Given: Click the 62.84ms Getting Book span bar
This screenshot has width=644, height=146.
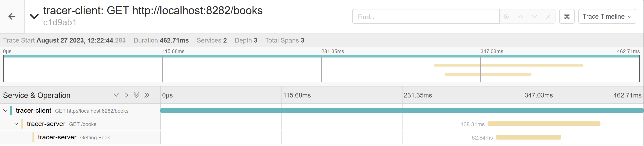Looking at the screenshot, I should coord(528,137).
